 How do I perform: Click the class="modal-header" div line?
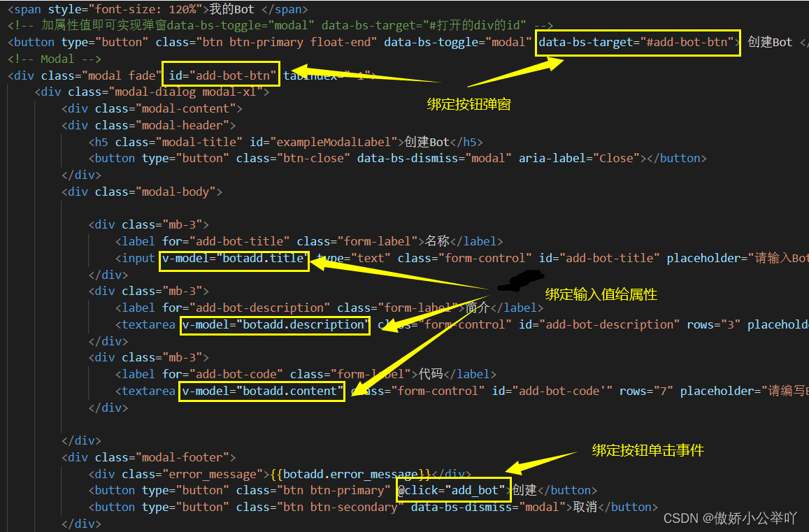point(149,125)
